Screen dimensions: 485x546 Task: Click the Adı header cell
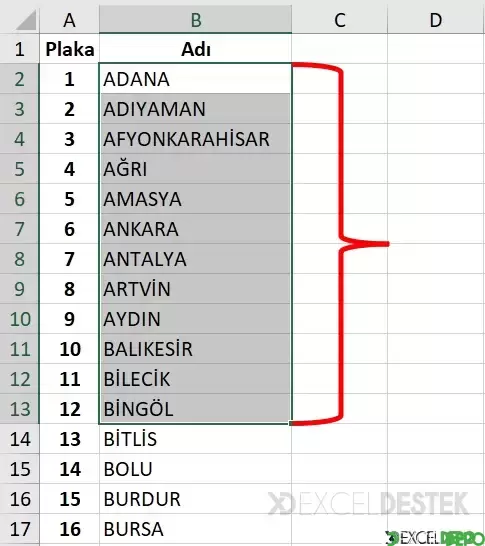[x=195, y=49]
